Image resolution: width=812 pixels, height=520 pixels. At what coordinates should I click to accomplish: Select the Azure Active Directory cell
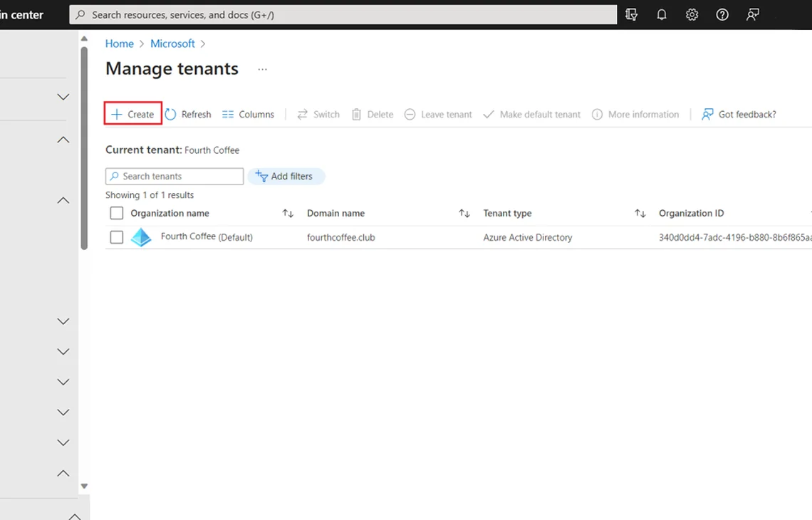coord(528,237)
